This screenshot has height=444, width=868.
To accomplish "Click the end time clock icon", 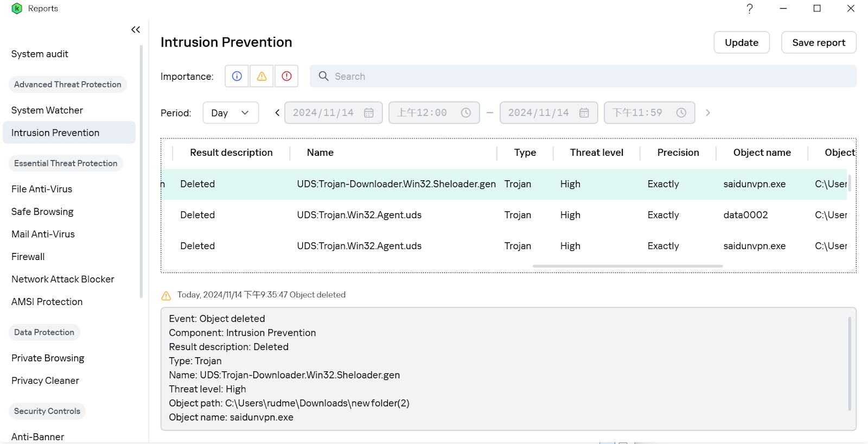I will pyautogui.click(x=681, y=113).
